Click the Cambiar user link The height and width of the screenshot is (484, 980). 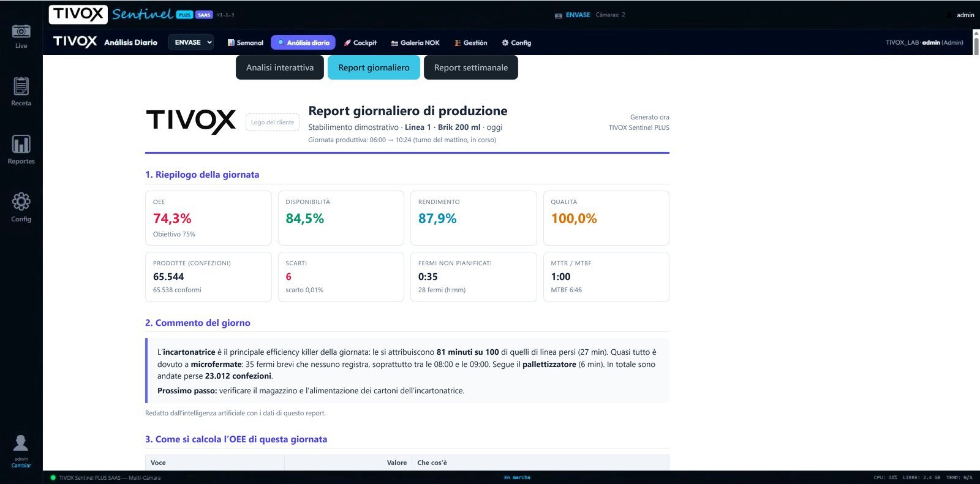(x=21, y=466)
